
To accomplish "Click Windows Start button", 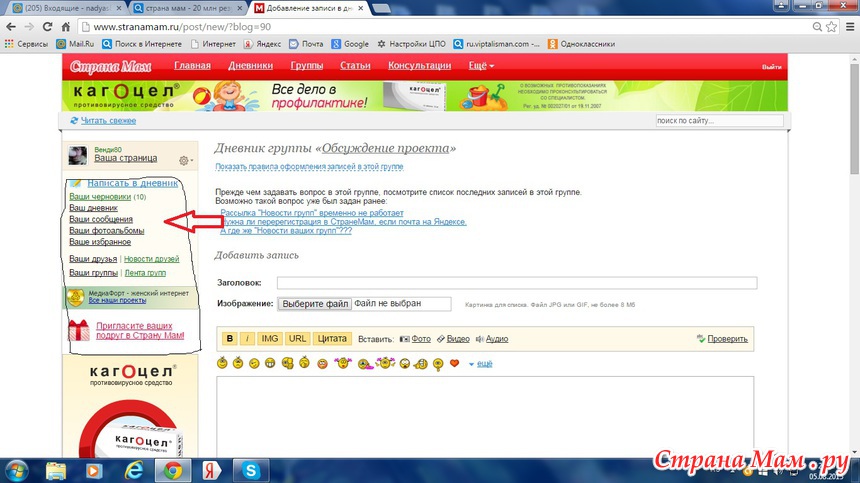I will tap(16, 471).
